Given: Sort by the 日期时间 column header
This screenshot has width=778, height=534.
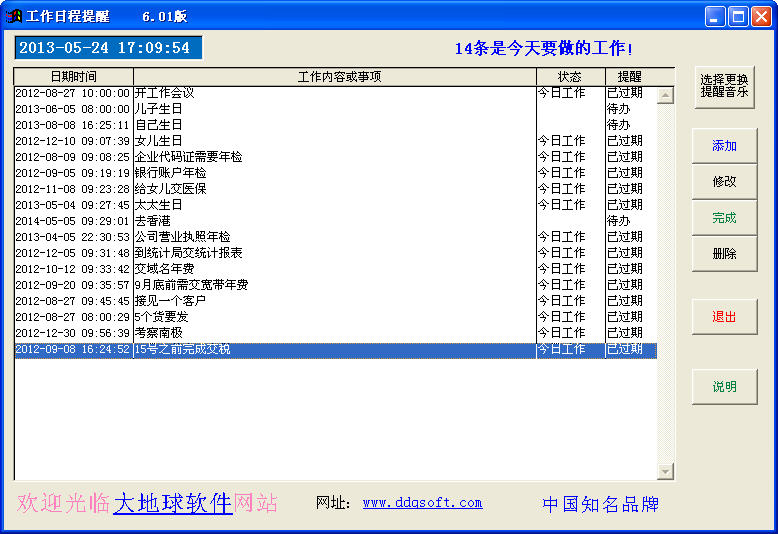Looking at the screenshot, I should point(73,77).
